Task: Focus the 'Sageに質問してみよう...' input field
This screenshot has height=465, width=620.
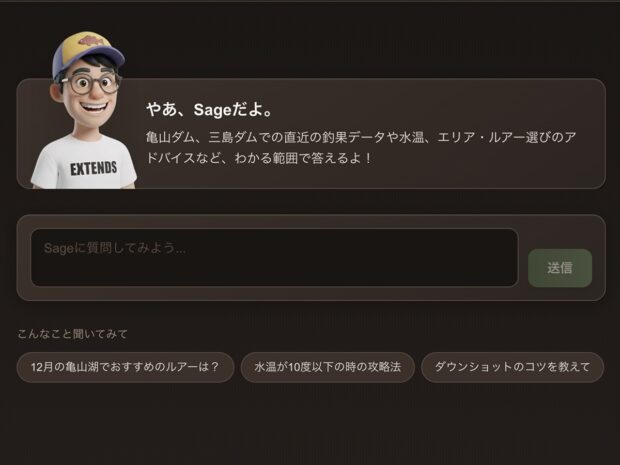Action: point(274,257)
